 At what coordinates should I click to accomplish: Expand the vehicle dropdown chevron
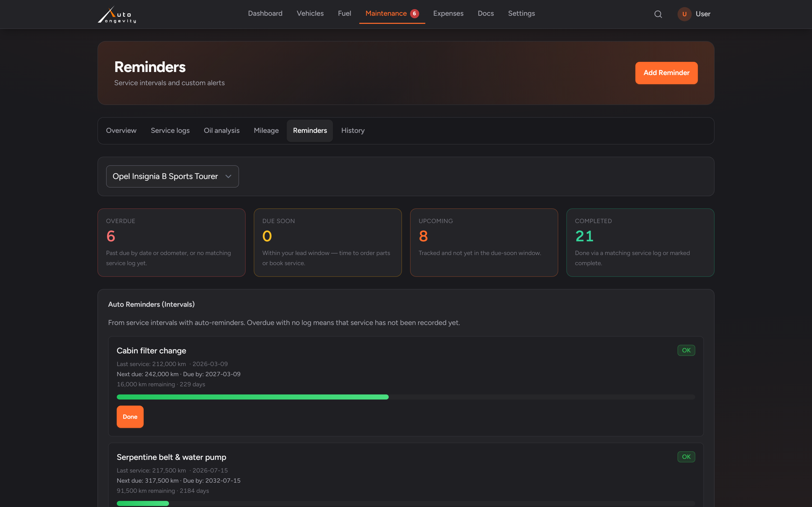[x=228, y=176]
